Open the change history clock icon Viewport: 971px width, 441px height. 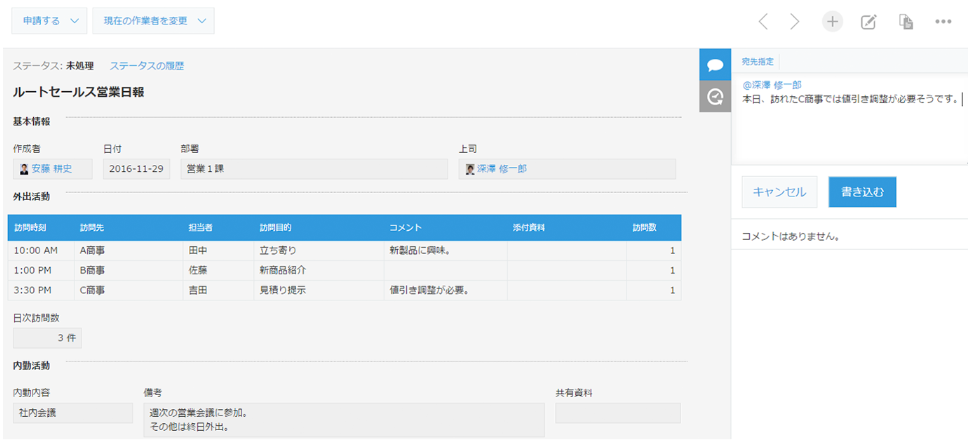[x=715, y=97]
